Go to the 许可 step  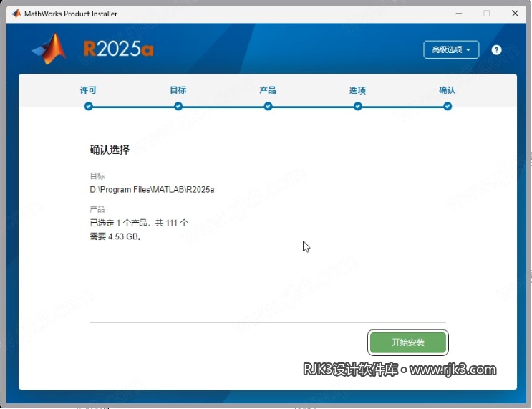[88, 90]
